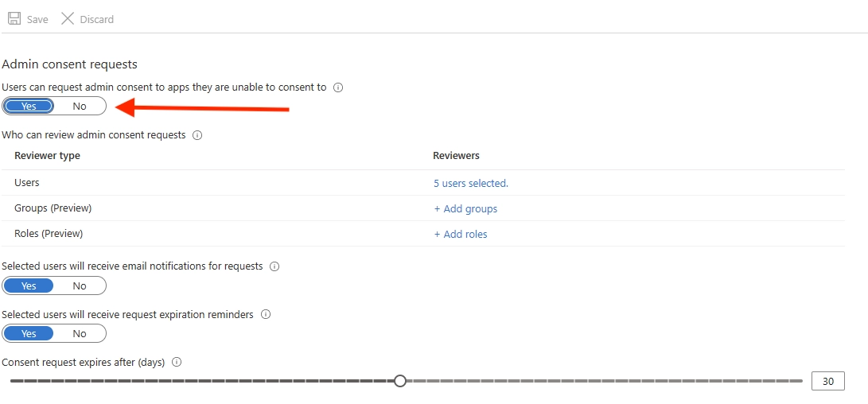Disable email notifications for requests with No
Image resolution: width=868 pixels, height=404 pixels.
80,286
